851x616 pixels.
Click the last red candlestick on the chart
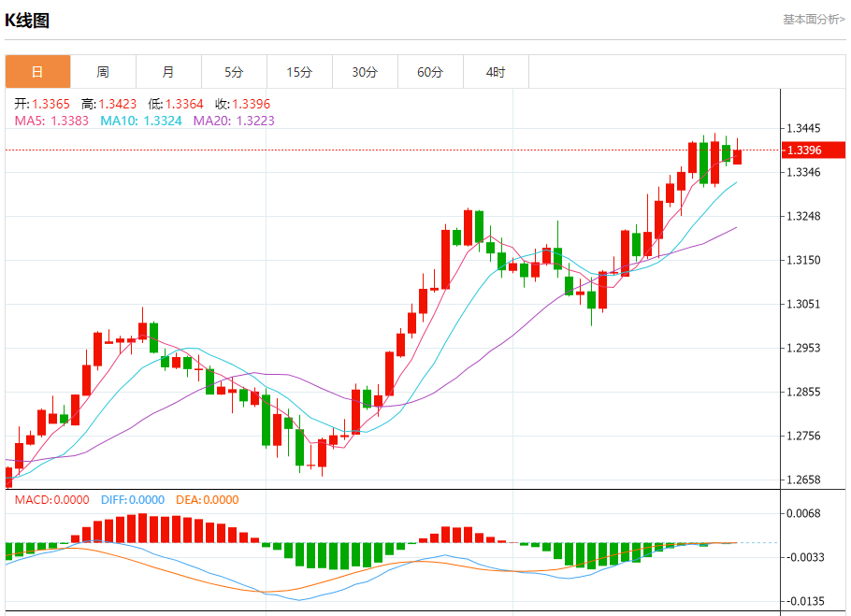tap(737, 156)
